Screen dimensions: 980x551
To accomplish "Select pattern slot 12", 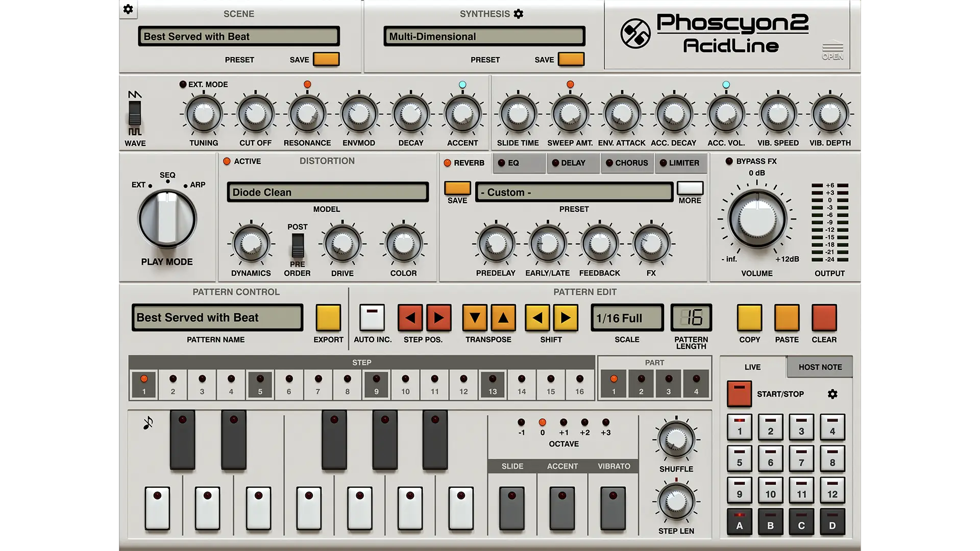I will click(x=832, y=490).
